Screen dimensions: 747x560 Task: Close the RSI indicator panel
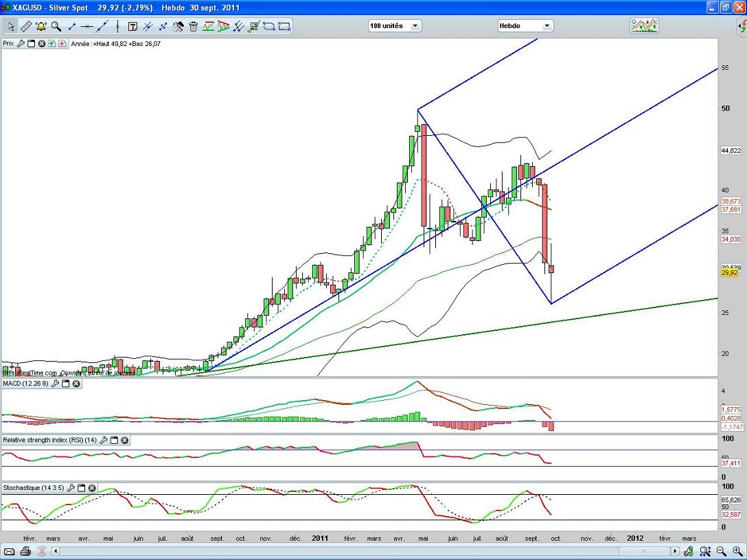point(124,440)
